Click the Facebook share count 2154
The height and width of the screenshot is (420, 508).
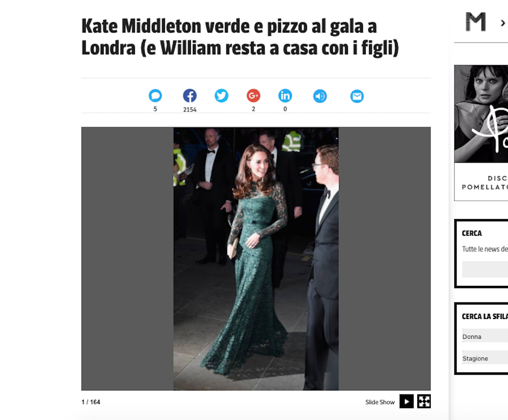point(190,110)
